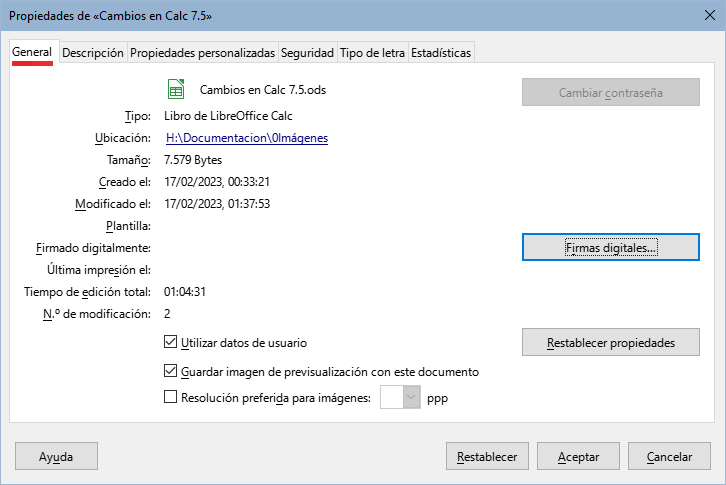Select the Tipo de letra tab

click(x=372, y=53)
